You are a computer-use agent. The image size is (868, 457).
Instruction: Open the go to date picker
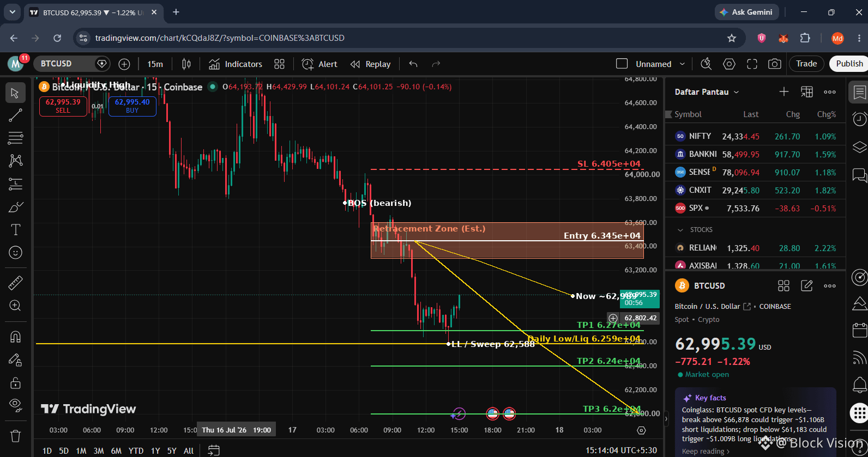tap(214, 450)
